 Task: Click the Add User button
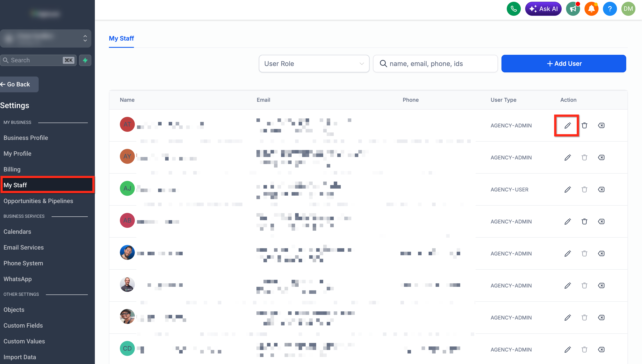coord(564,64)
